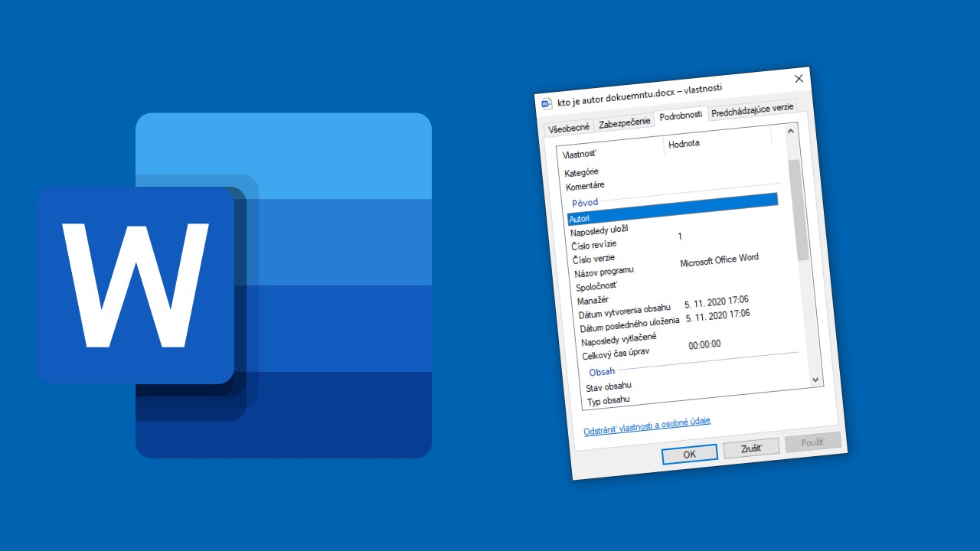This screenshot has height=551, width=980.
Task: Click the Použiť button
Action: (812, 442)
